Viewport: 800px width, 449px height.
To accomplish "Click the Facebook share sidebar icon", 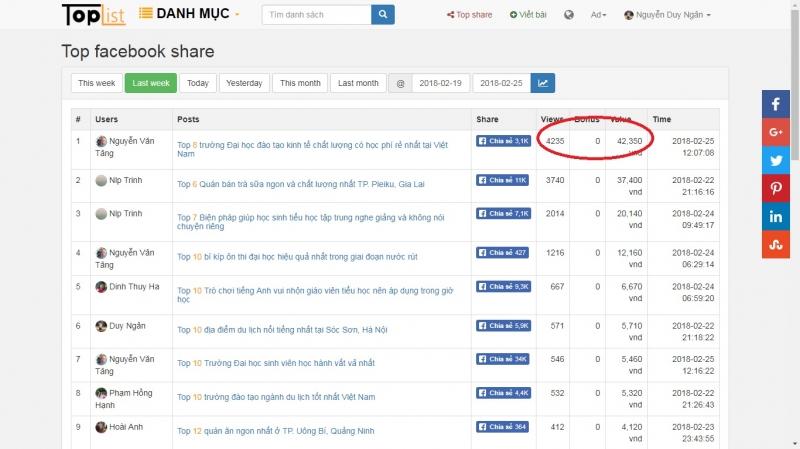I will point(776,104).
